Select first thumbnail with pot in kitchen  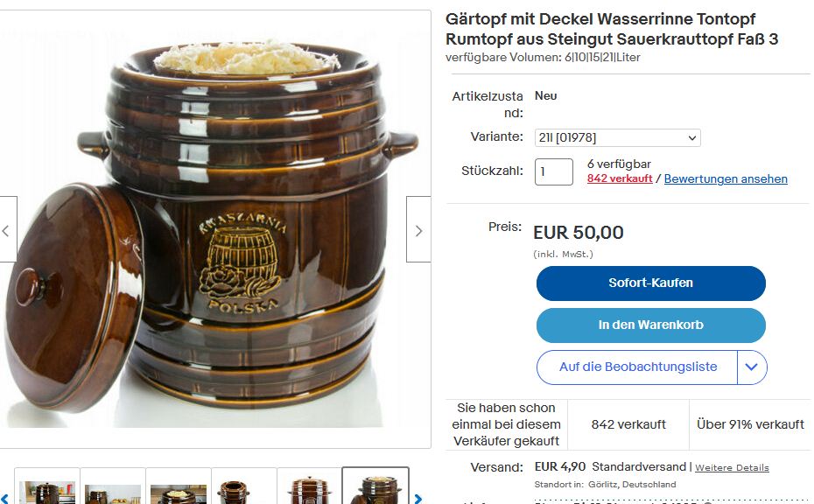click(x=47, y=486)
